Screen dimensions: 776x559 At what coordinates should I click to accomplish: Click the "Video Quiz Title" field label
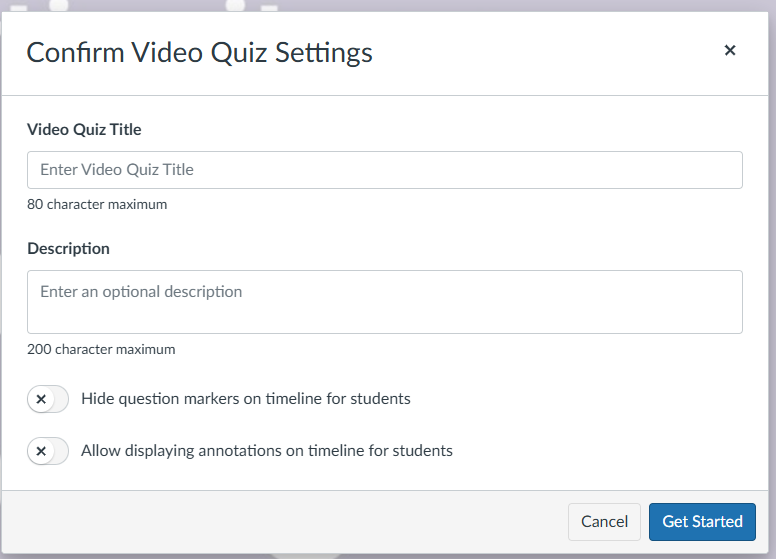[x=84, y=130]
